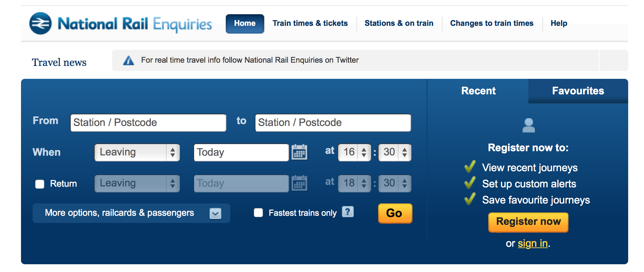Click the National Rail double-arrow logo

40,24
